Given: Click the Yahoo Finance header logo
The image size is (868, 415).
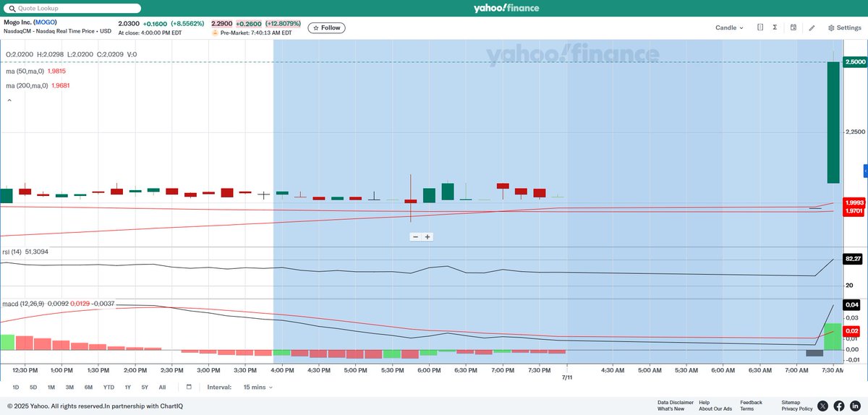Looking at the screenshot, I should [506, 8].
